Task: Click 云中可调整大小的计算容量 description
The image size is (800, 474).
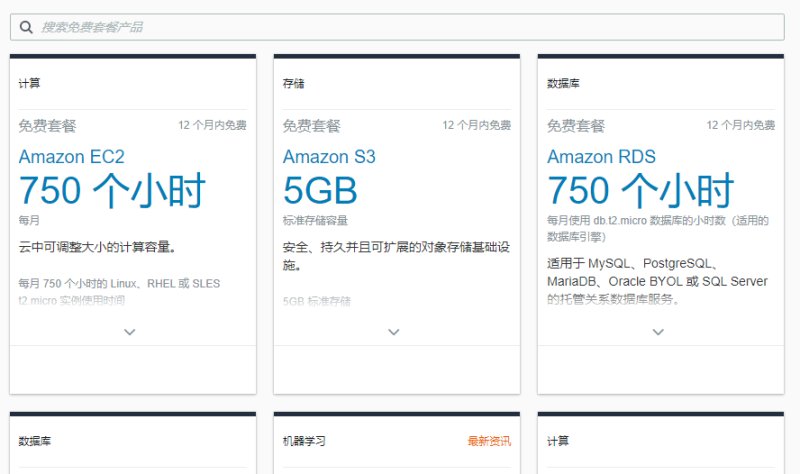Action: (x=97, y=247)
